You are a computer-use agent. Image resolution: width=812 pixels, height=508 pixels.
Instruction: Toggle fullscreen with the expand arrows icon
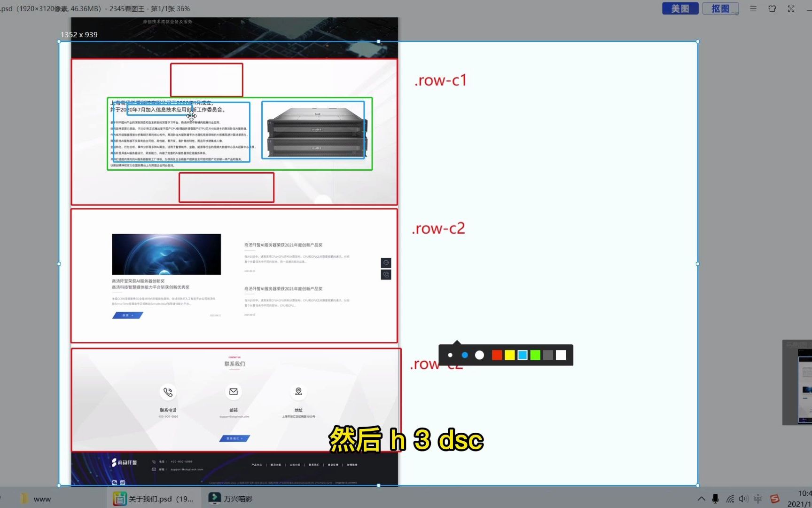pos(791,8)
